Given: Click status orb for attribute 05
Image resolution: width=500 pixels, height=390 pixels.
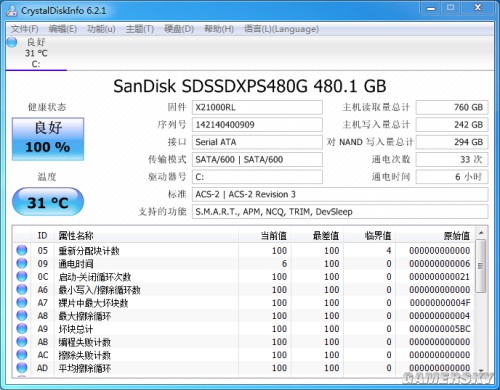Looking at the screenshot, I should pos(22,250).
